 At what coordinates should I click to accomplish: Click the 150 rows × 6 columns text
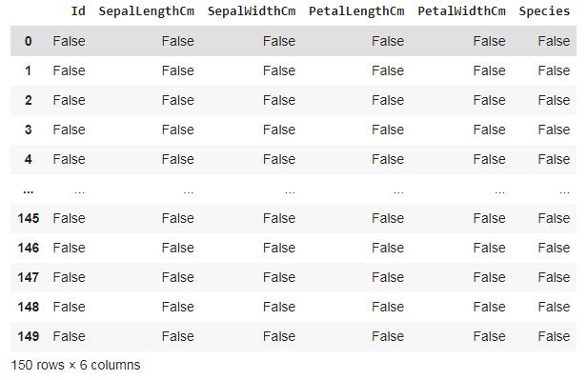pos(75,365)
